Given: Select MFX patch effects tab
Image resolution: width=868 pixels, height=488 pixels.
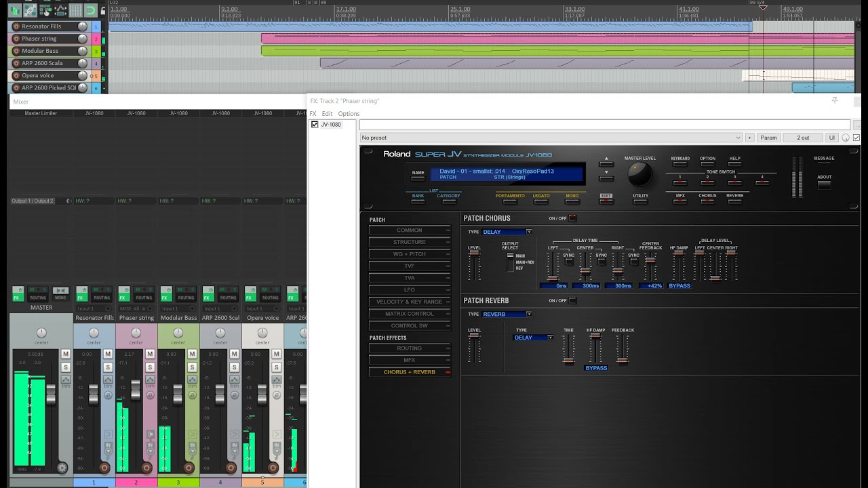Looking at the screenshot, I should pyautogui.click(x=410, y=360).
